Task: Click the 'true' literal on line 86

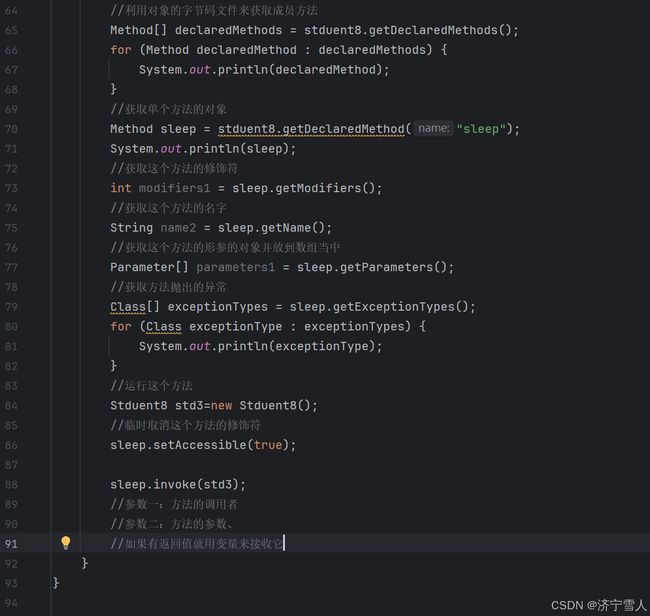Action: 268,445
